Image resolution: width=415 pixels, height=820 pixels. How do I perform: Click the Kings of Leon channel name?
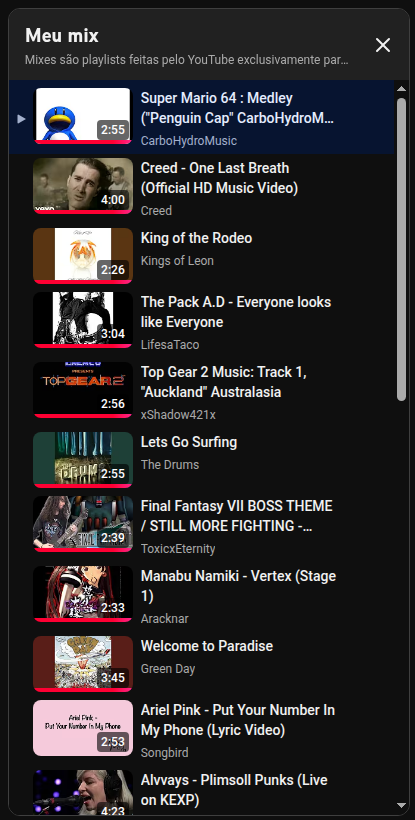[x=177, y=260]
